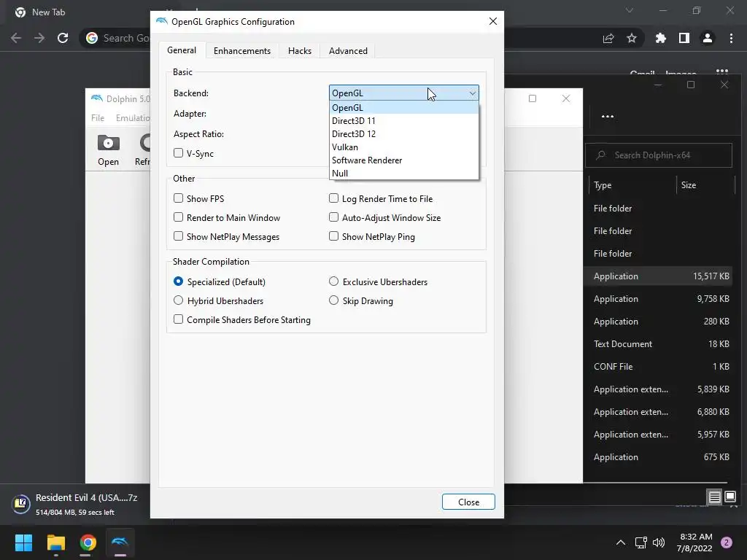Switch to the General tab

click(x=182, y=50)
